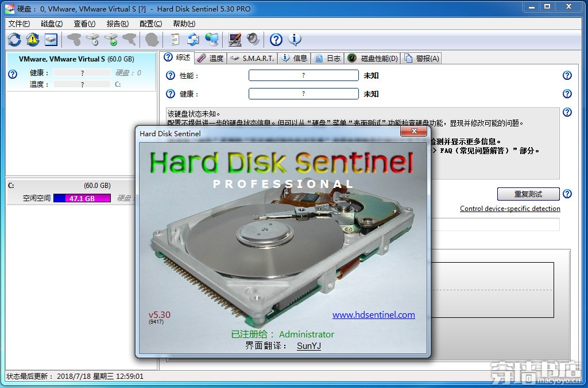This screenshot has height=388, width=588.
Task: Click the help icon beside the status description box
Action: click(x=567, y=112)
